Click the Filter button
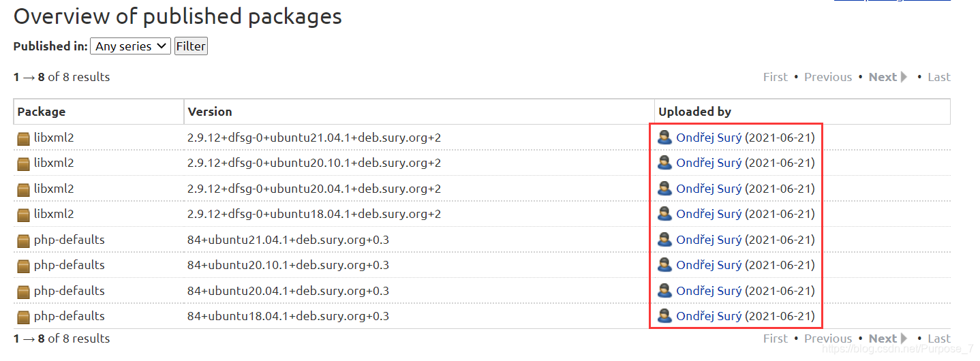 tap(191, 46)
